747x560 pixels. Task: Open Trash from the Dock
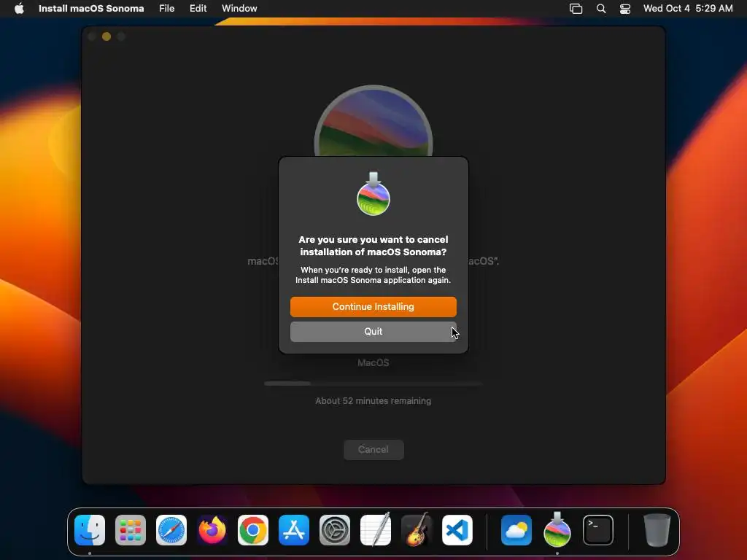(x=657, y=530)
